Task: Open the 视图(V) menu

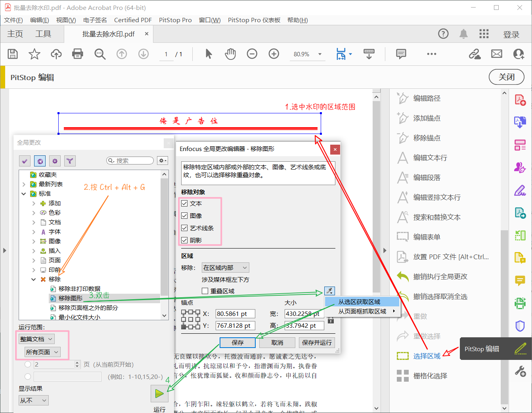Action: 66,20
